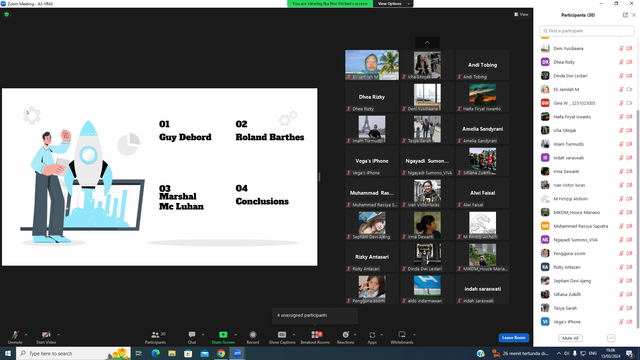
Task: Toggle Unmute microphone
Action: point(15,335)
